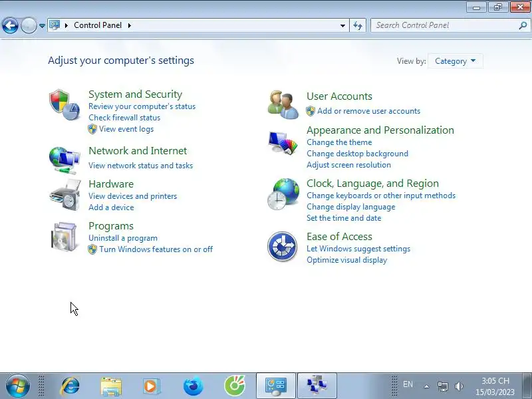Expand arrow before Control Panel breadcrumb
The width and height of the screenshot is (532, 399).
(66, 25)
